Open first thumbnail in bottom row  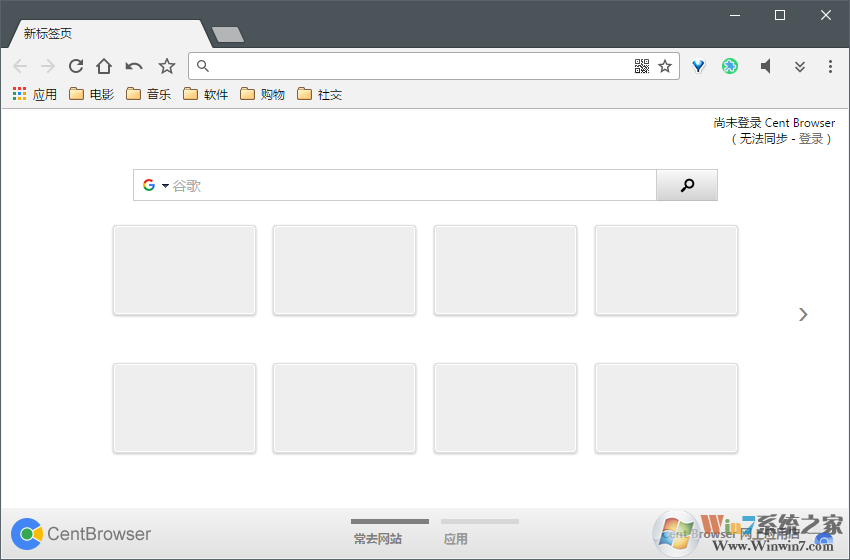pyautogui.click(x=184, y=408)
